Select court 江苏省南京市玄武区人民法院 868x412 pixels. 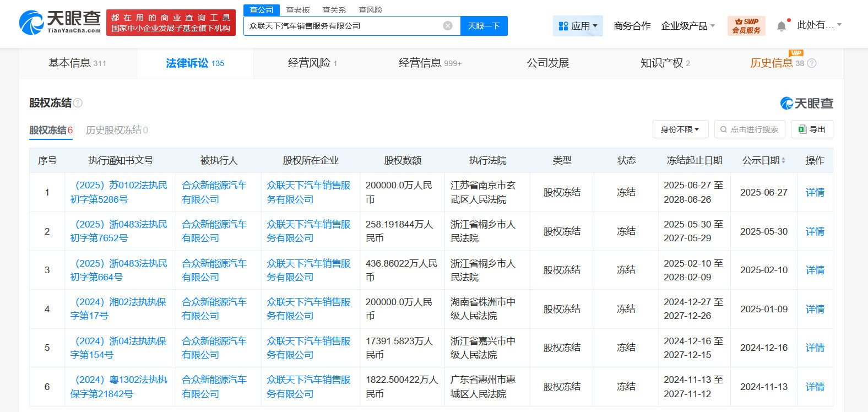(483, 192)
